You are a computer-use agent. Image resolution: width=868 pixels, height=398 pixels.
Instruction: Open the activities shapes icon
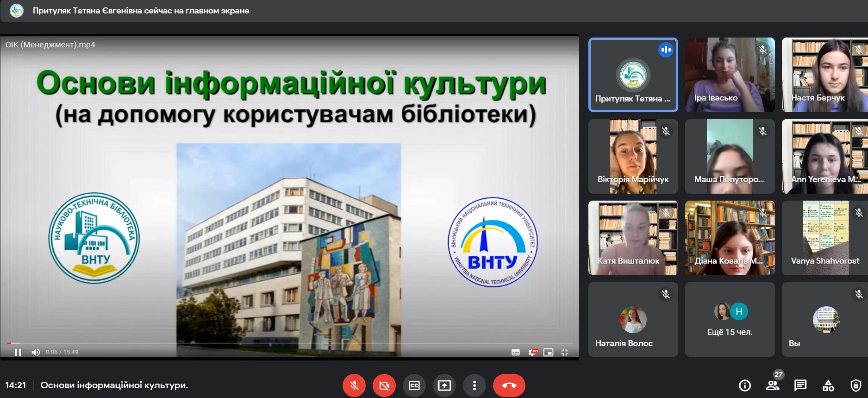(x=828, y=385)
